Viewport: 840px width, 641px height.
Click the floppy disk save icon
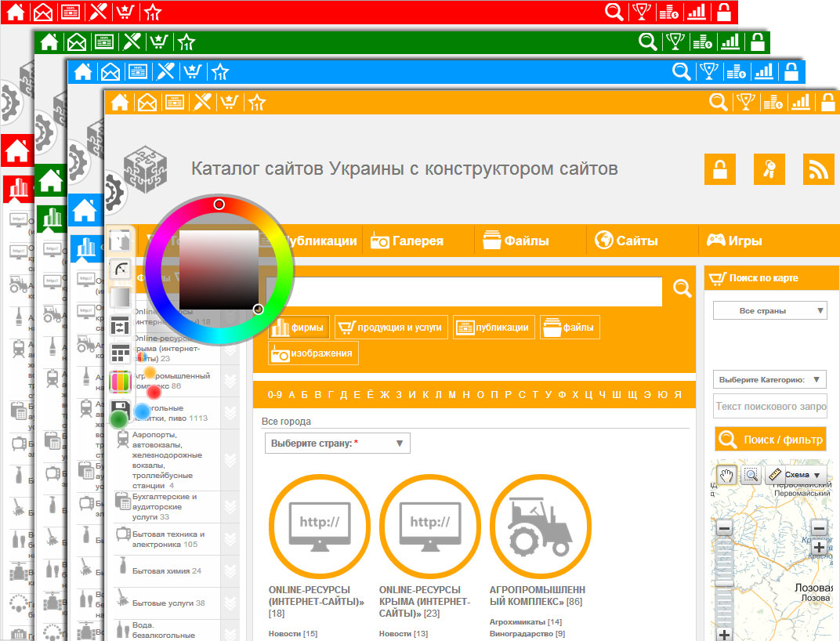coord(121,411)
